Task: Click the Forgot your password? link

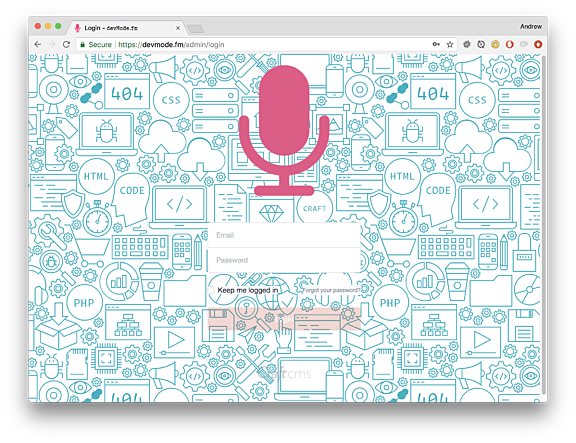Action: click(x=331, y=290)
